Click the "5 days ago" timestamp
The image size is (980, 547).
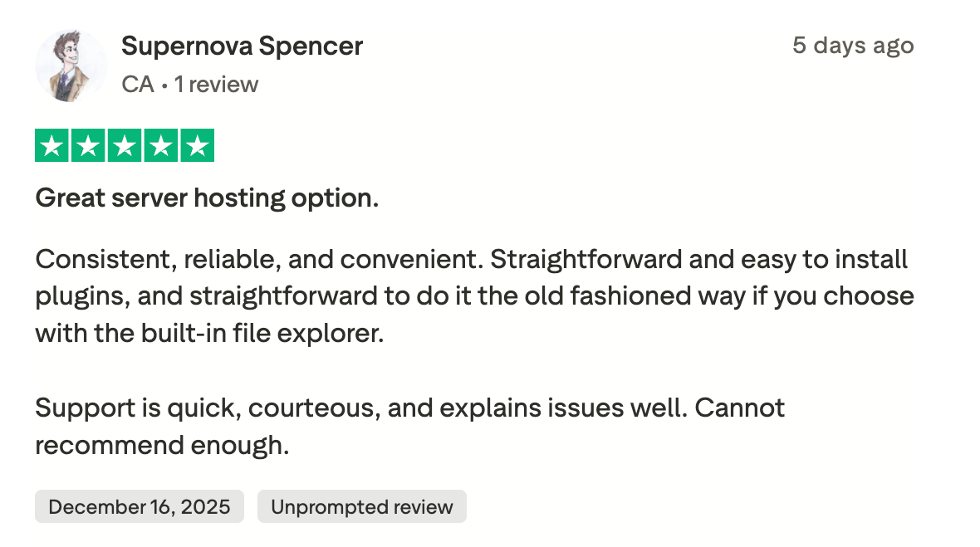[x=852, y=46]
